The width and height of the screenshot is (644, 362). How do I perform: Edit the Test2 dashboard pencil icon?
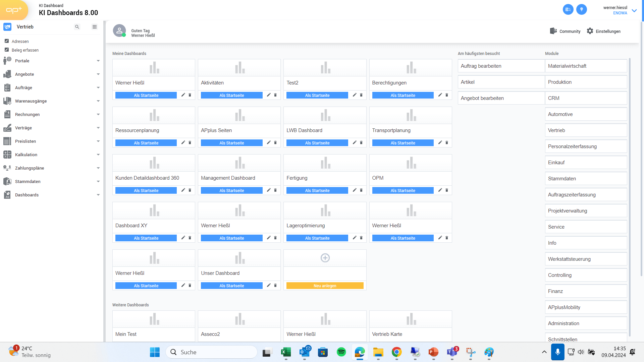tap(355, 95)
